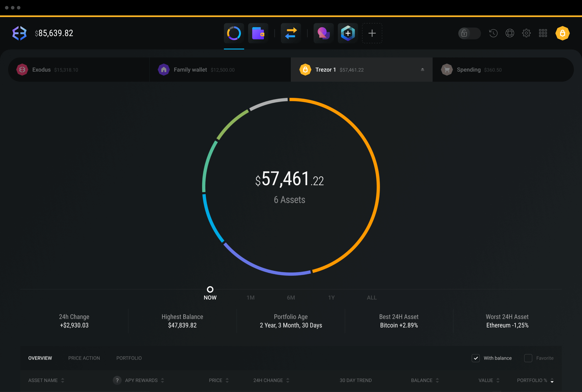The image size is (582, 392).
Task: Click the NOW timeline marker
Action: (210, 289)
